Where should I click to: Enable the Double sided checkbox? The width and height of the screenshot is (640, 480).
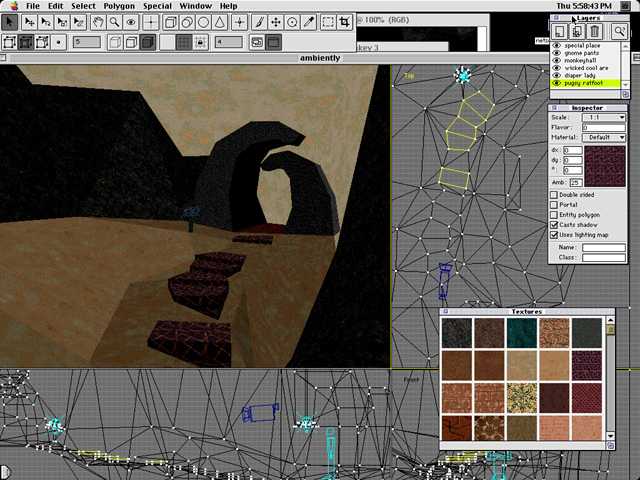tap(555, 195)
